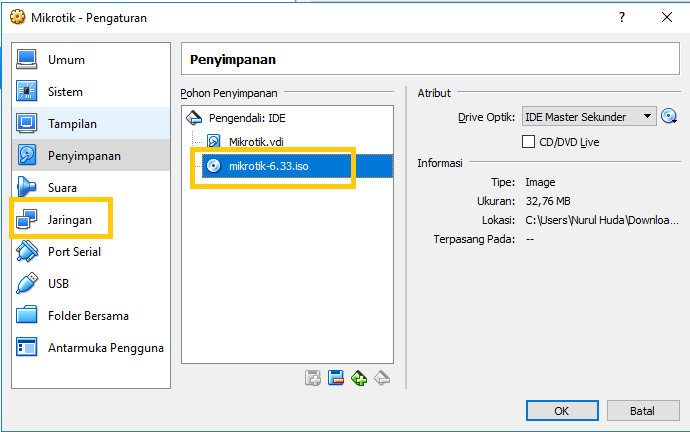
Task: Click the help question mark button
Action: click(x=622, y=17)
